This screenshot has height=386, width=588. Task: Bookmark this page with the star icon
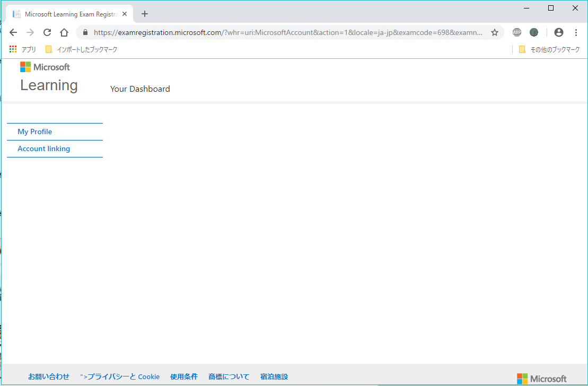pyautogui.click(x=495, y=33)
